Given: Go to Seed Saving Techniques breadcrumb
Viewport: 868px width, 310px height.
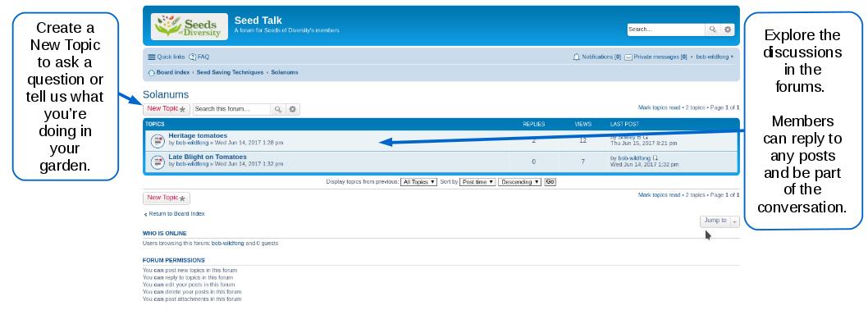Looking at the screenshot, I should click(230, 72).
